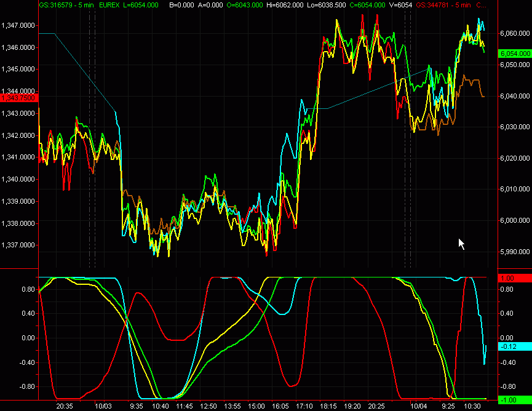
Task: Click the 1,338.0000 left axis label
Action: tap(18, 223)
